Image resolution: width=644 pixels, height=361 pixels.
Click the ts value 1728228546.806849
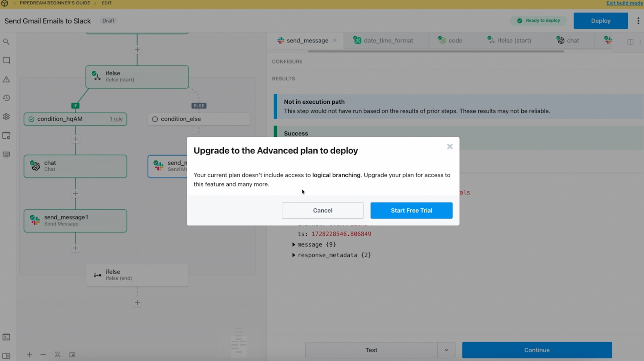click(341, 234)
